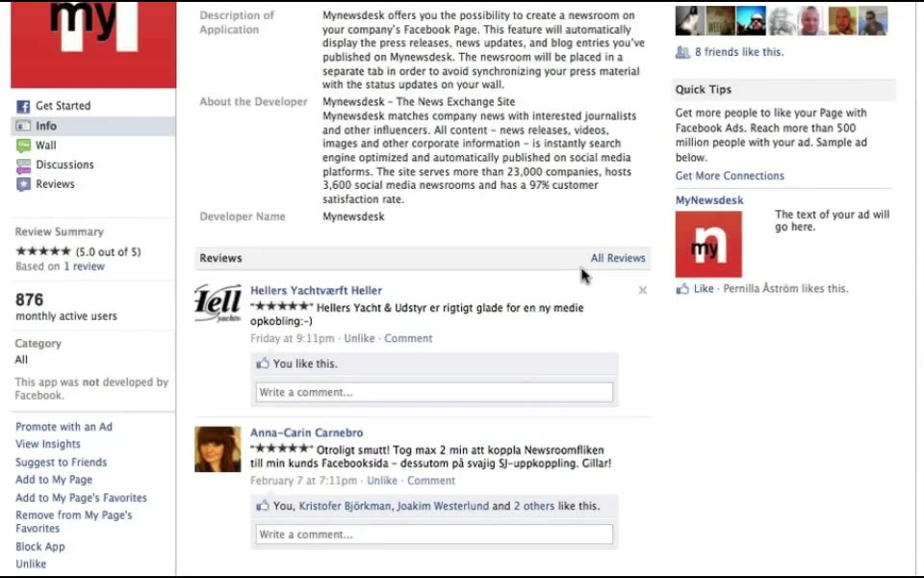924x578 pixels.
Task: Click Block App in sidebar
Action: pyautogui.click(x=40, y=547)
